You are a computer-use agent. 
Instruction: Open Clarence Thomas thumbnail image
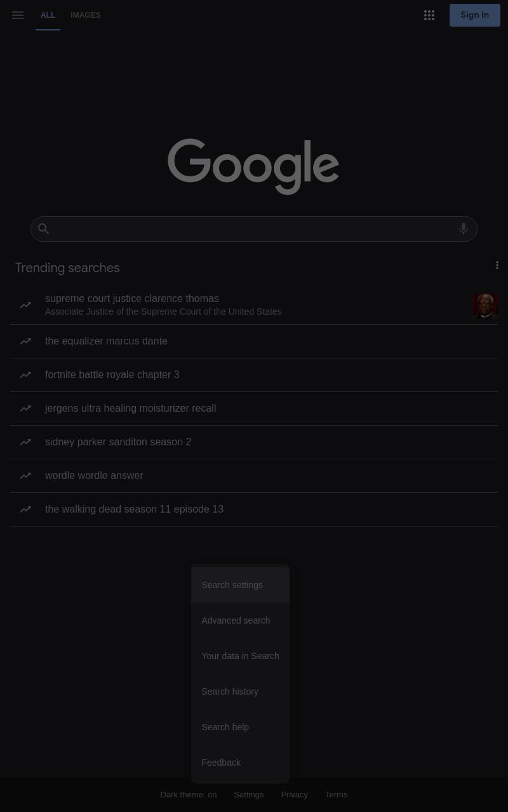pos(485,306)
